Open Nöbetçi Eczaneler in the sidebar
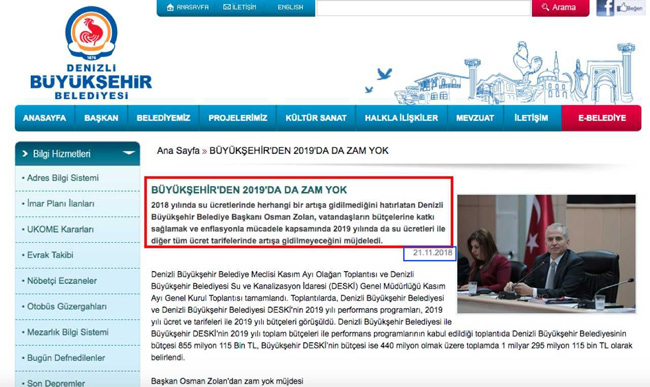This screenshot has height=387, width=650. pos(62,281)
